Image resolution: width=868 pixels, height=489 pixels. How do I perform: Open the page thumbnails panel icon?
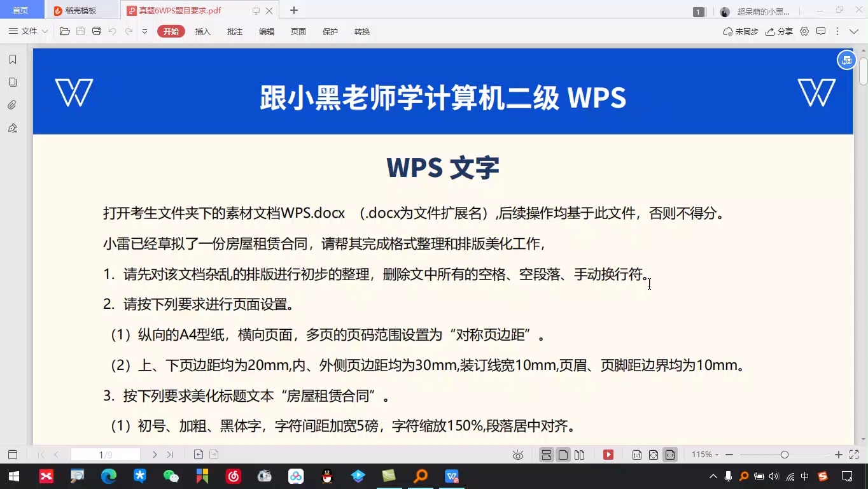click(11, 81)
